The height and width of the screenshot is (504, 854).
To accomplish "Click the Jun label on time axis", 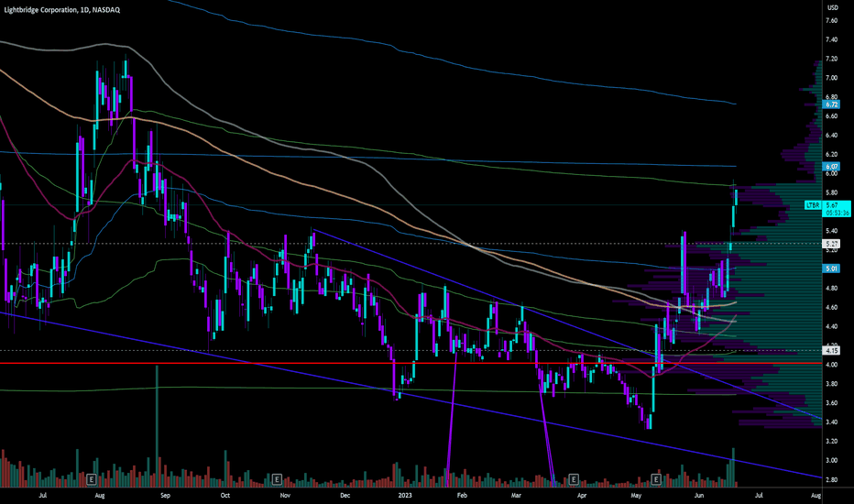I will [x=699, y=495].
